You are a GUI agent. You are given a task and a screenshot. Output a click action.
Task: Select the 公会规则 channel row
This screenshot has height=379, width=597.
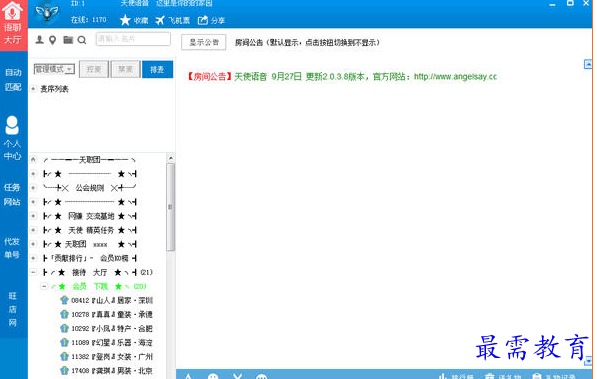click(x=89, y=188)
